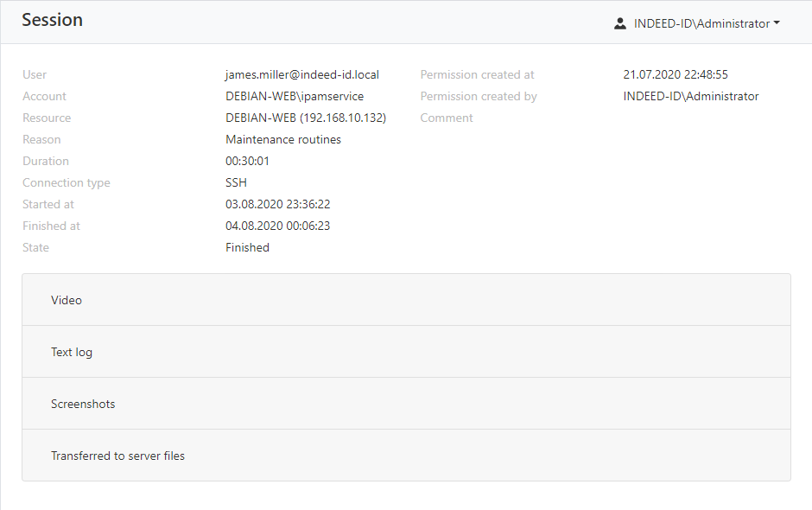Click the Comment field label
This screenshot has width=812, height=510.
tap(447, 118)
